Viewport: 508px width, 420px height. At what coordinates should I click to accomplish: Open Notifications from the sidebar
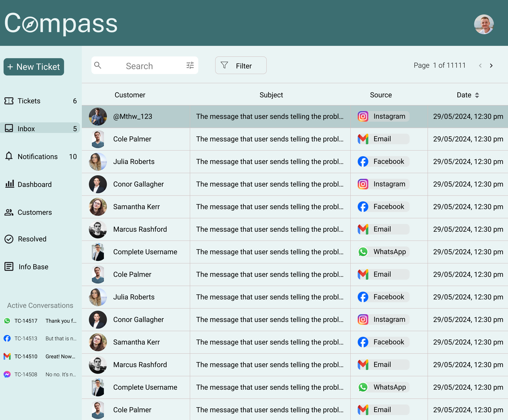point(38,156)
